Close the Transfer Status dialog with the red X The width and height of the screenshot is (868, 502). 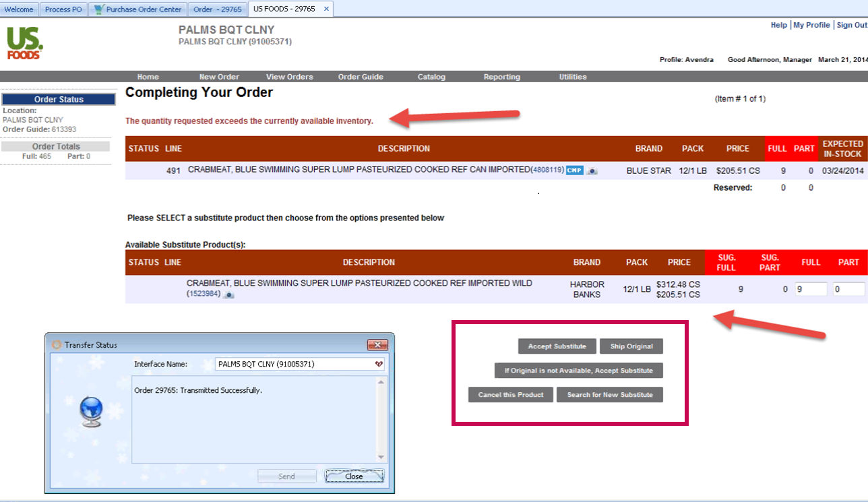click(x=377, y=345)
